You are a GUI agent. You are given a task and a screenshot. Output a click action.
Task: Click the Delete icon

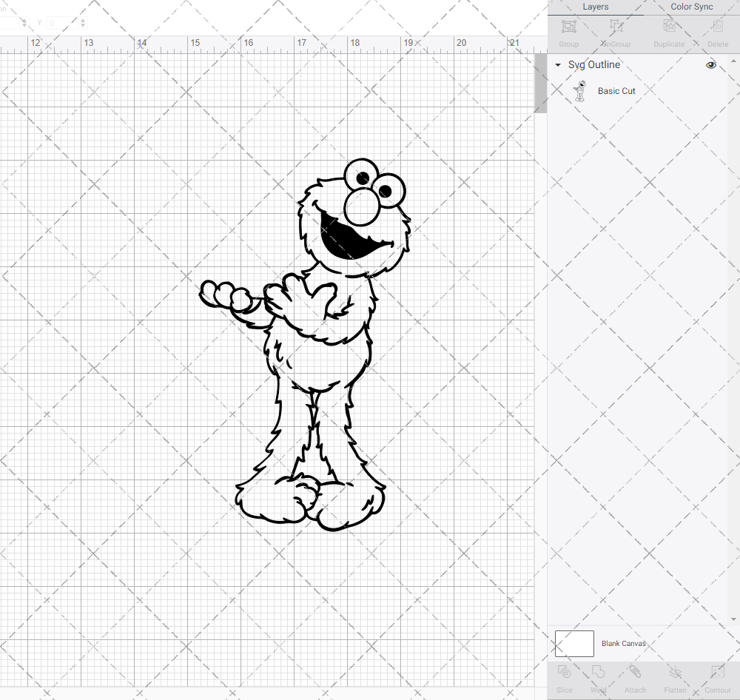(x=716, y=31)
